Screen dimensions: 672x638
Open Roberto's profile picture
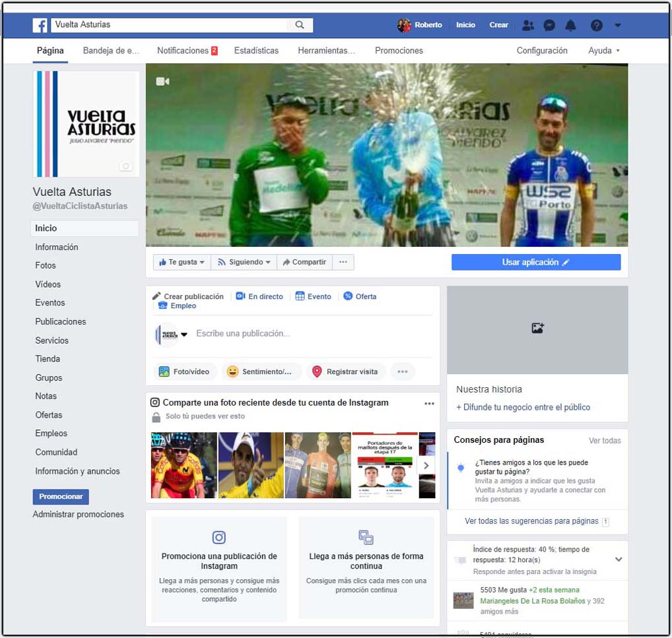(404, 25)
